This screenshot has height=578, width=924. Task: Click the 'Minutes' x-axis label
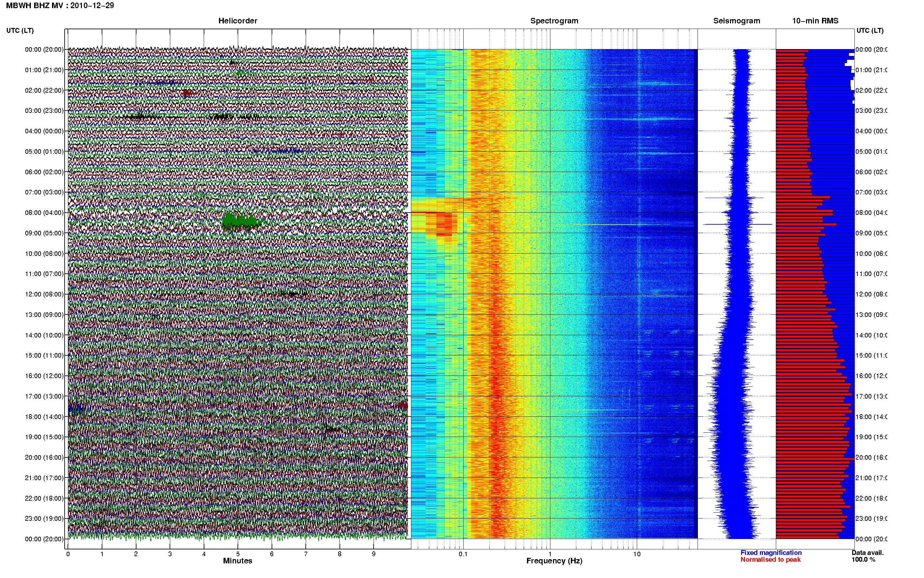237,561
